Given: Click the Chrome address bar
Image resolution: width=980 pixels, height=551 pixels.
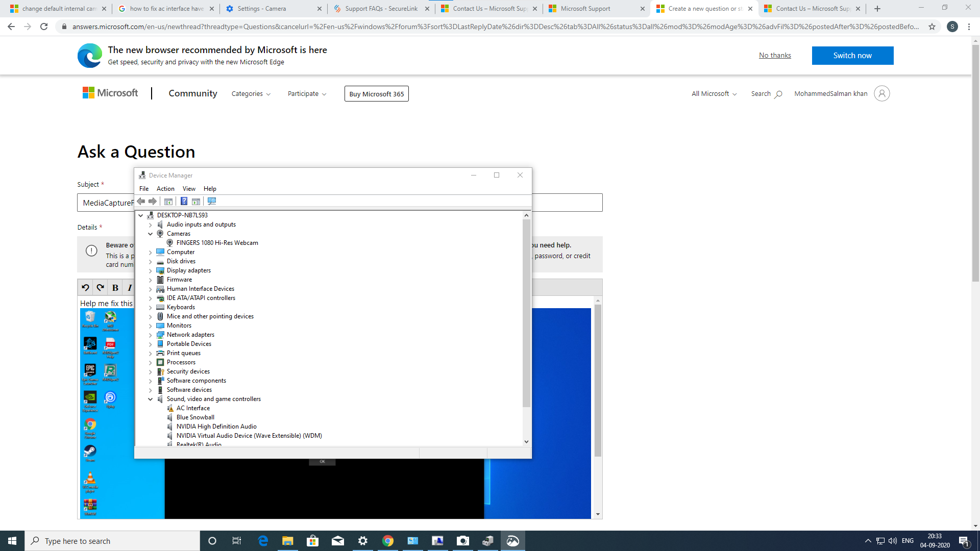Looking at the screenshot, I should click(494, 27).
